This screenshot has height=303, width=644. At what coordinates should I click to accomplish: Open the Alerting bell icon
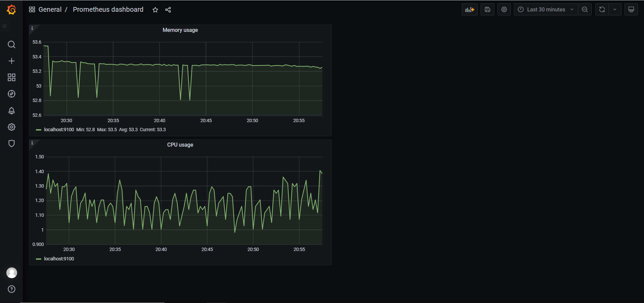pos(11,110)
